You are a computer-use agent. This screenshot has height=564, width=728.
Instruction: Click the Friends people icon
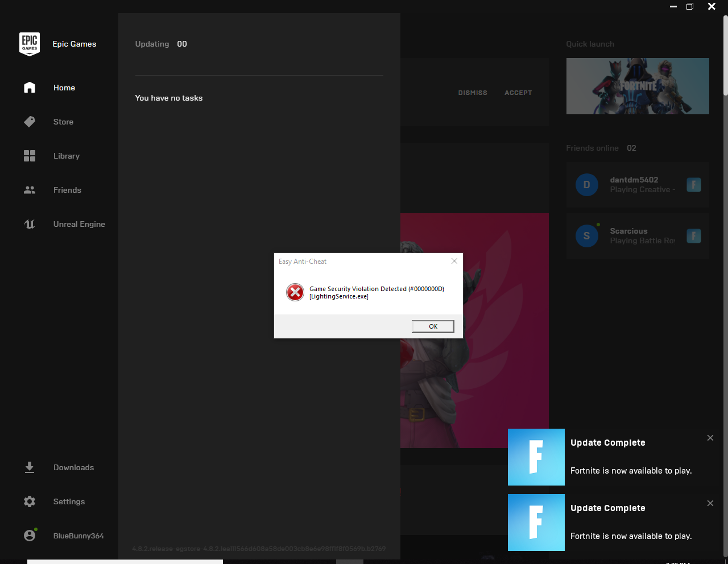[30, 190]
